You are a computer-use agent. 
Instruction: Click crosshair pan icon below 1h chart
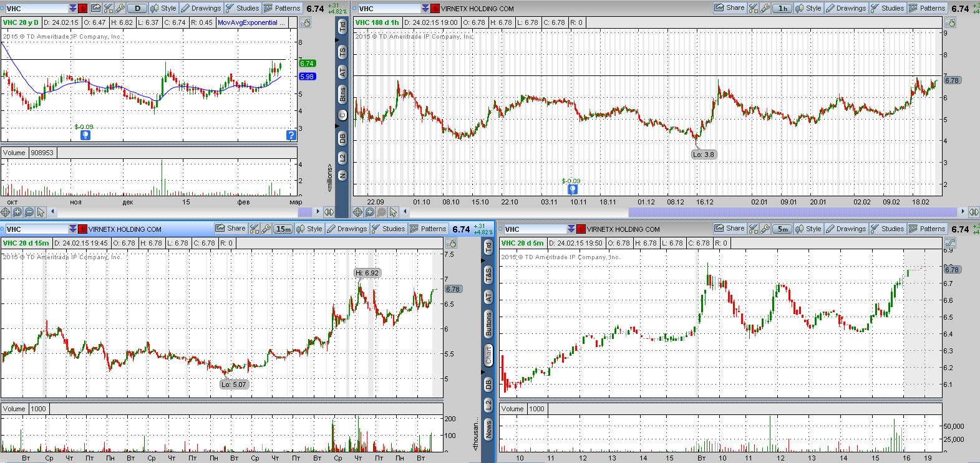coord(358,212)
